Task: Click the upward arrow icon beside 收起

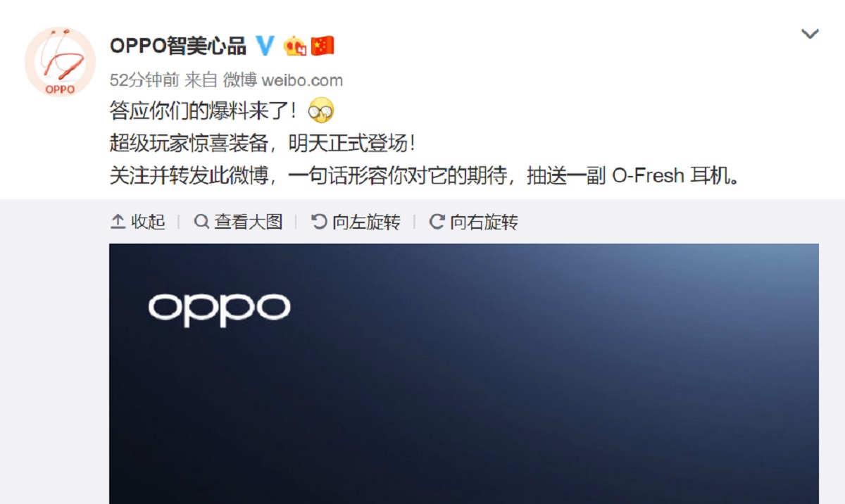Action: pyautogui.click(x=118, y=222)
